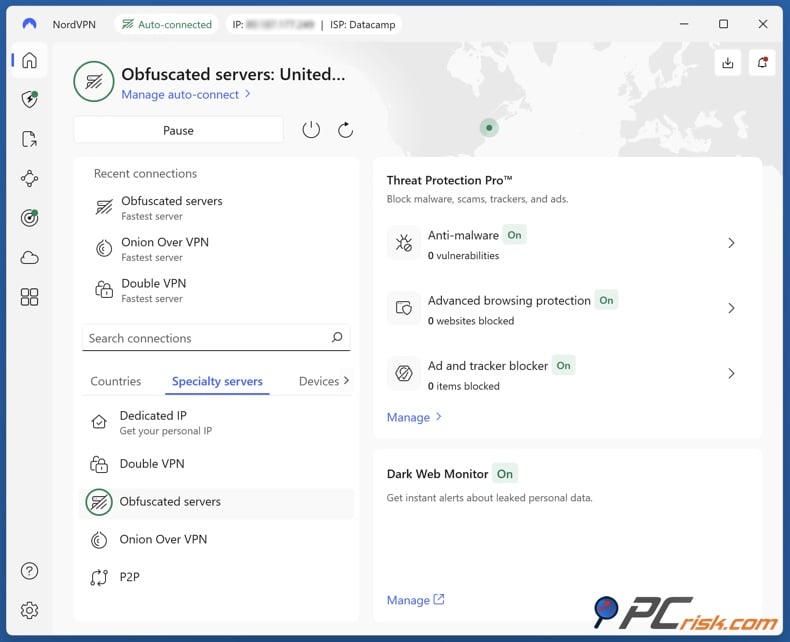Open the cloud storage sidebar icon
This screenshot has height=642, width=790.
29,258
